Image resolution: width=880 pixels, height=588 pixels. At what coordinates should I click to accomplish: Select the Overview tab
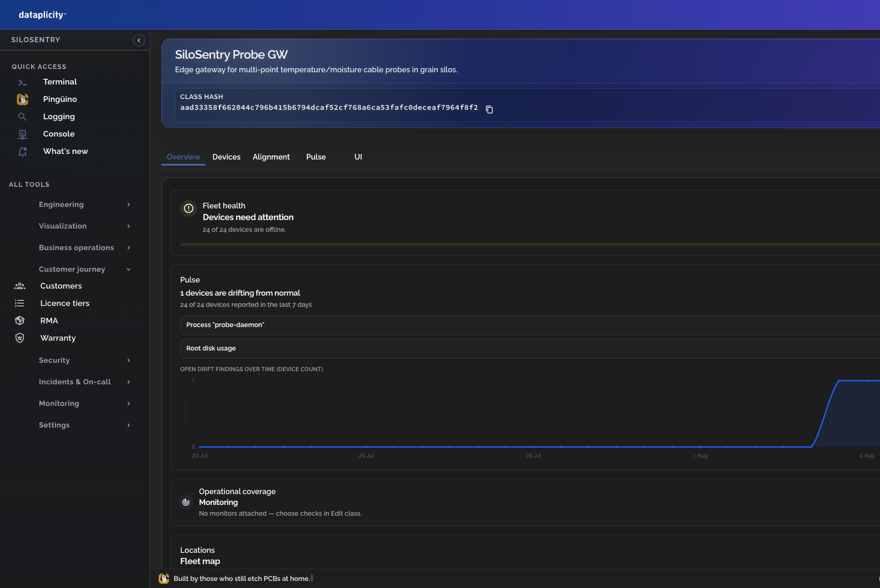click(183, 157)
